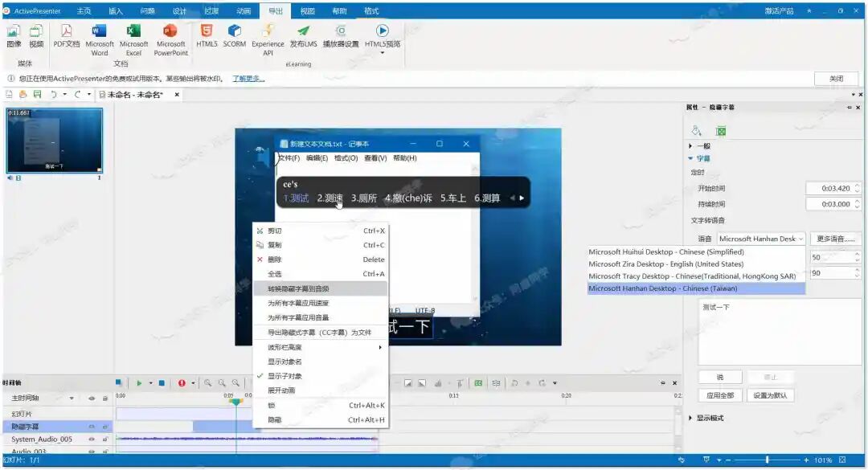Export to Microsoft Word
868x470 pixels.
pos(100,40)
